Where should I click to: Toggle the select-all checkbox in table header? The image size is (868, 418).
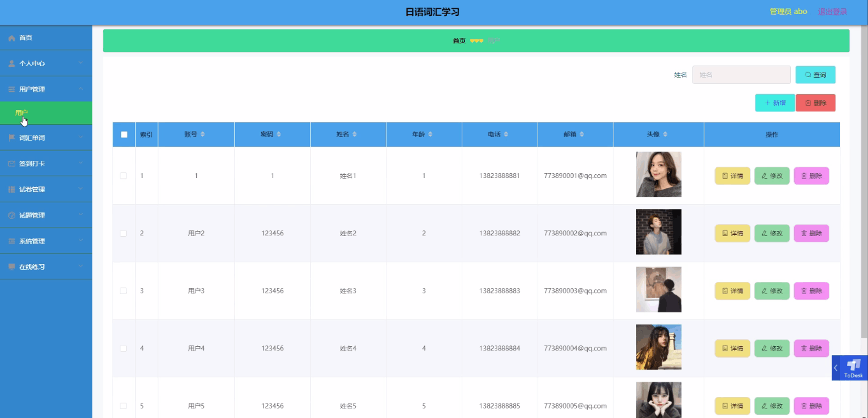point(124,134)
